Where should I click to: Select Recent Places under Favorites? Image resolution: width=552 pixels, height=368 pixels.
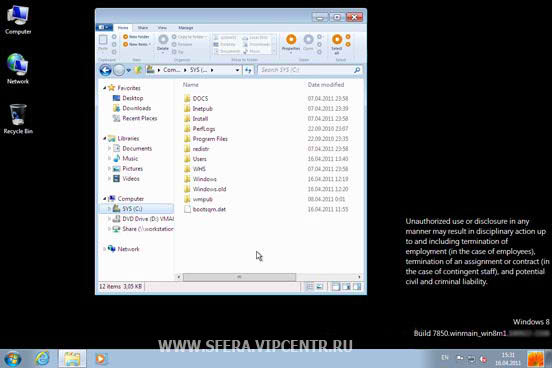[135, 118]
